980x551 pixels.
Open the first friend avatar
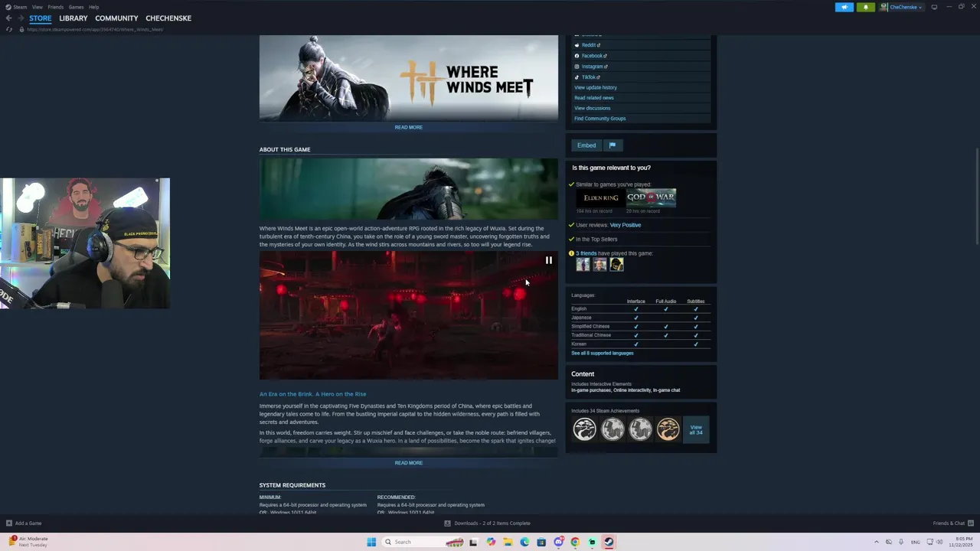(x=583, y=265)
